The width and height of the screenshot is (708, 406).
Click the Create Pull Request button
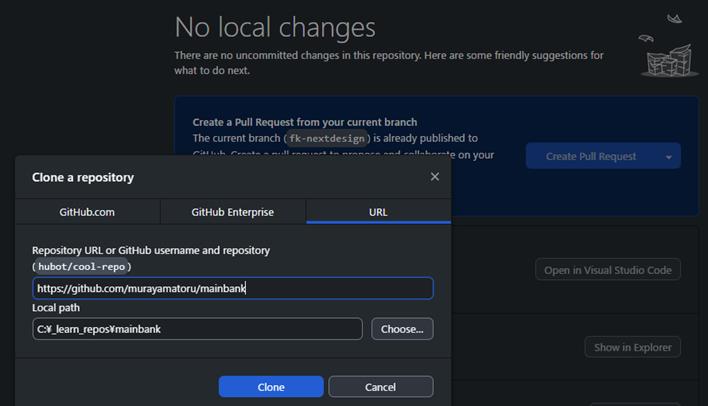tap(591, 156)
